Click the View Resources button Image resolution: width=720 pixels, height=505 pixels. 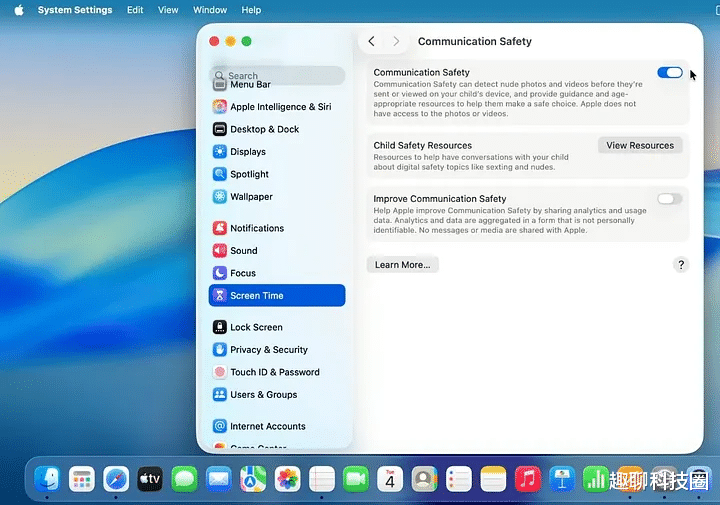640,146
